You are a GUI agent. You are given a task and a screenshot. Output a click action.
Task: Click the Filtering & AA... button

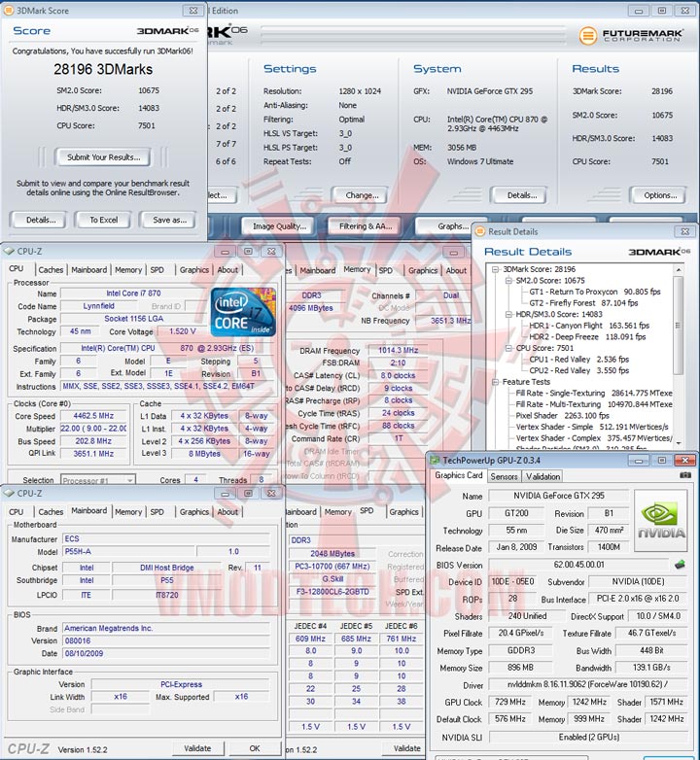[x=365, y=226]
